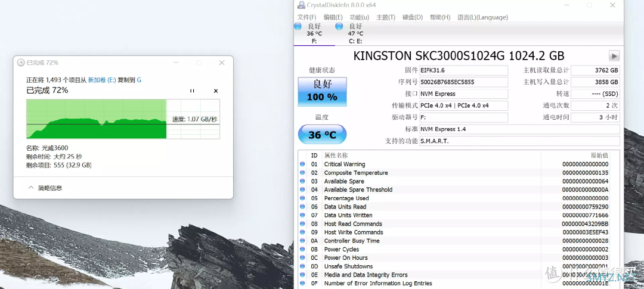Screen dimensions: 644x289
Task: Click the 良好 100 % health status button
Action: (x=322, y=91)
